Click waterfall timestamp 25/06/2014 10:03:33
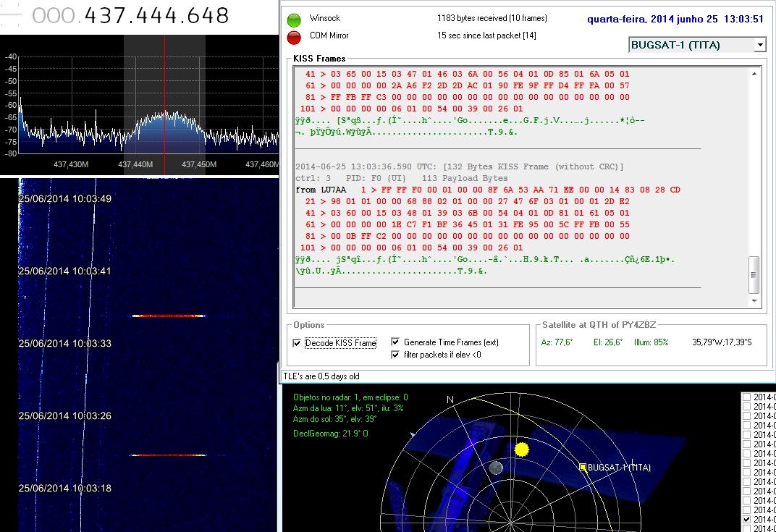The image size is (776, 532). point(65,344)
